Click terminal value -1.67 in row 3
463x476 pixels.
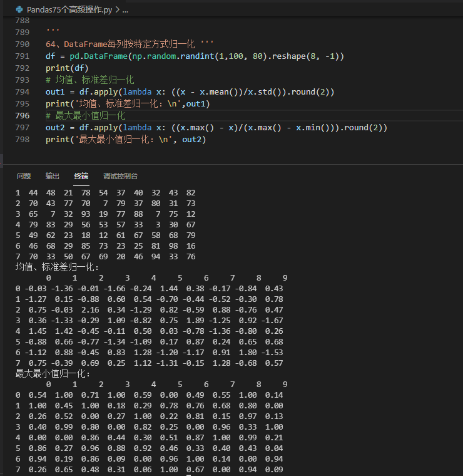[x=272, y=321]
